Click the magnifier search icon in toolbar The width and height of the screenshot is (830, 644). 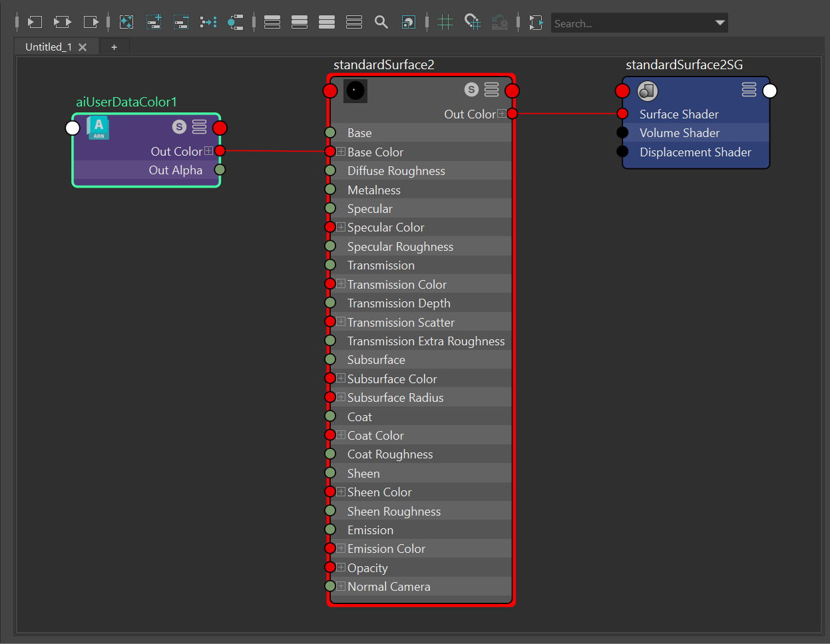pyautogui.click(x=381, y=23)
